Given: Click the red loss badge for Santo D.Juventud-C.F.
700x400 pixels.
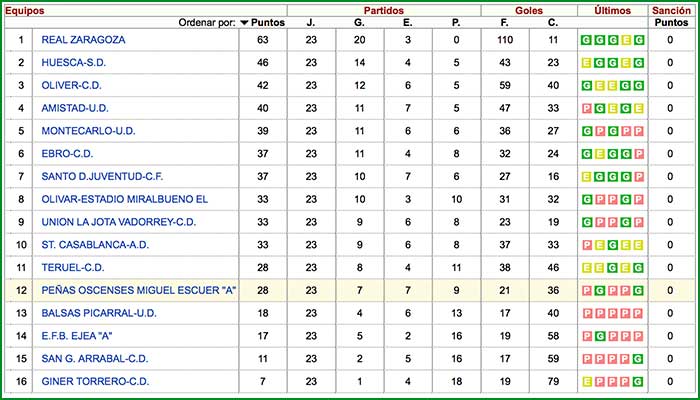Looking at the screenshot, I should (x=639, y=177).
